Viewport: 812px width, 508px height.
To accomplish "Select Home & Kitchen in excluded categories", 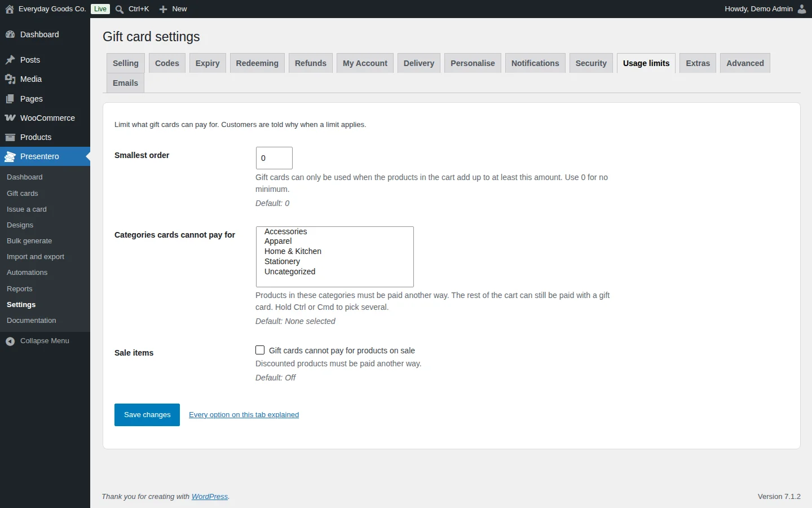I will (x=293, y=251).
